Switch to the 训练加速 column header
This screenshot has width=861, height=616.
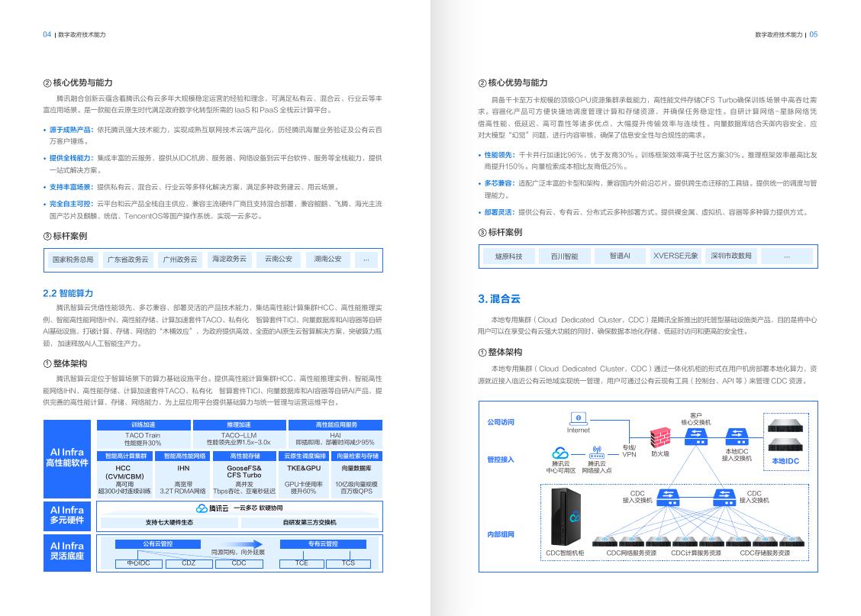click(144, 424)
